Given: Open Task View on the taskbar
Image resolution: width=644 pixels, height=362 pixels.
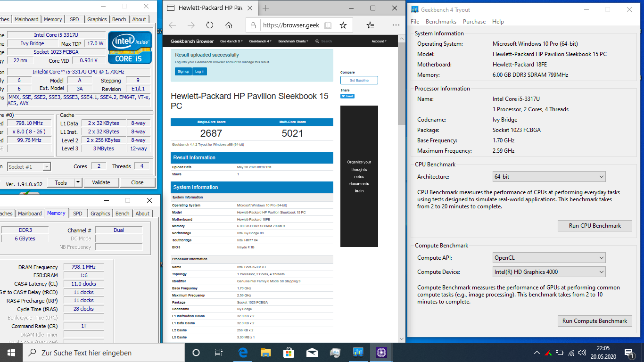Looking at the screenshot, I should [218, 353].
